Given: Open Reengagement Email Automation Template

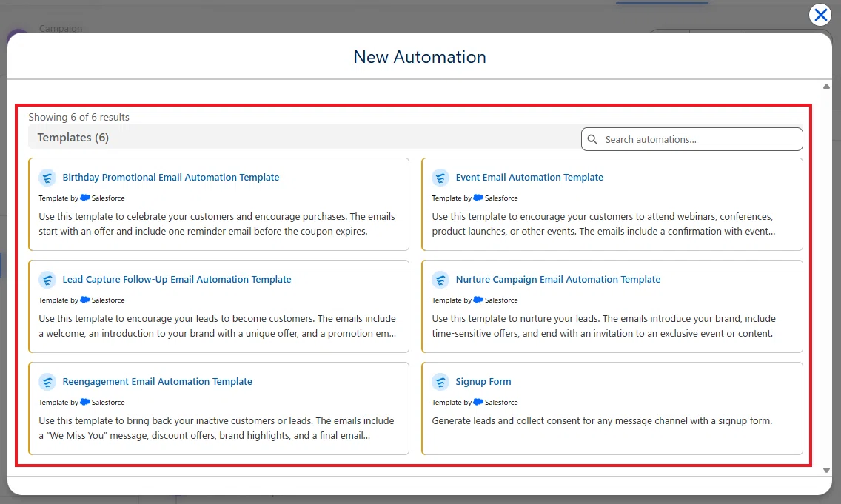Looking at the screenshot, I should pos(157,382).
